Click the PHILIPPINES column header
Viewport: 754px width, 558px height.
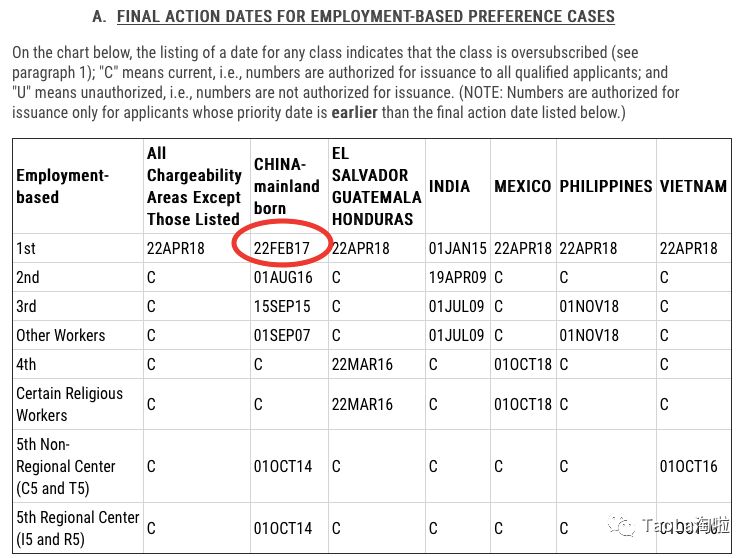605,187
